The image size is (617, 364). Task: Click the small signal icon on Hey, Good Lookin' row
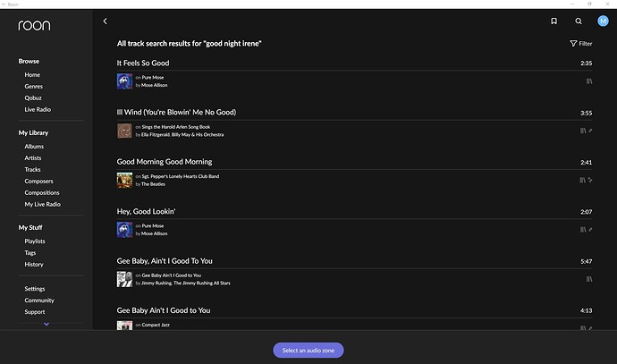pyautogui.click(x=590, y=230)
